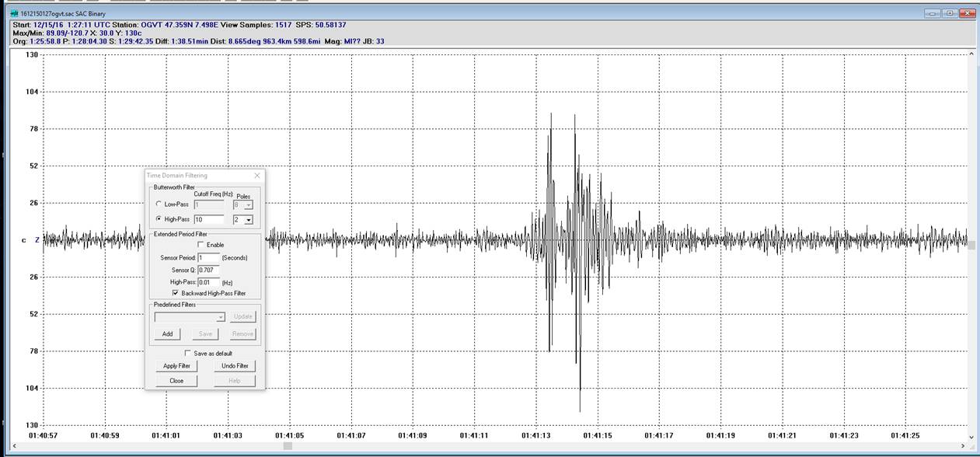This screenshot has width=980, height=457.
Task: Open the High-Pass Poles dropdown
Action: 248,220
